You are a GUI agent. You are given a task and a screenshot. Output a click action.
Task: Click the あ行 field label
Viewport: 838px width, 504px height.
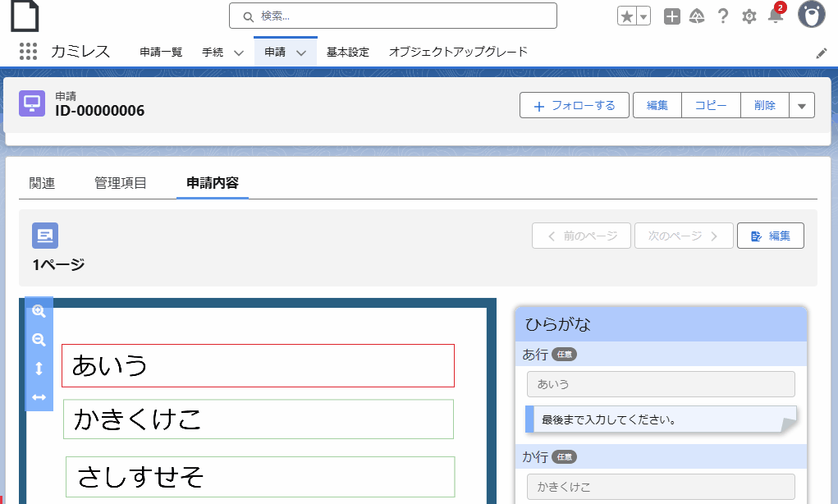point(535,355)
